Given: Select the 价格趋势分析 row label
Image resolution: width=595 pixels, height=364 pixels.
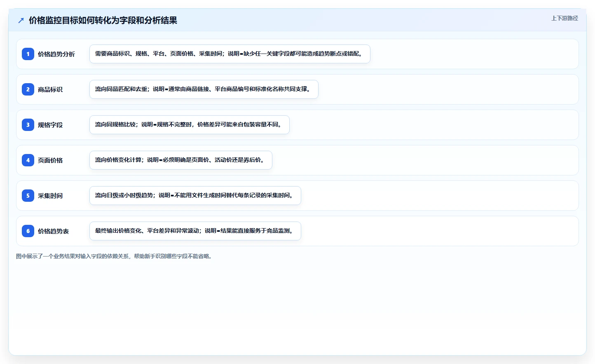Looking at the screenshot, I should click(56, 54).
